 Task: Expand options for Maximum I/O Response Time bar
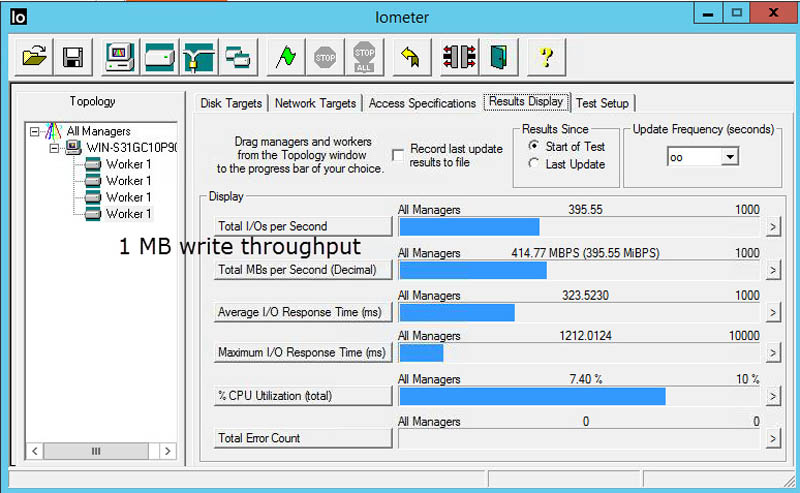[773, 353]
